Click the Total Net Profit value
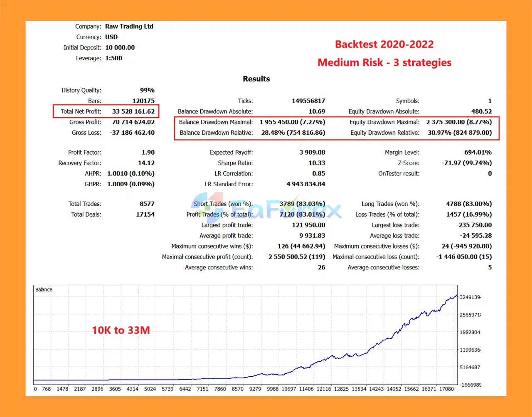The image size is (532, 417). (x=133, y=111)
